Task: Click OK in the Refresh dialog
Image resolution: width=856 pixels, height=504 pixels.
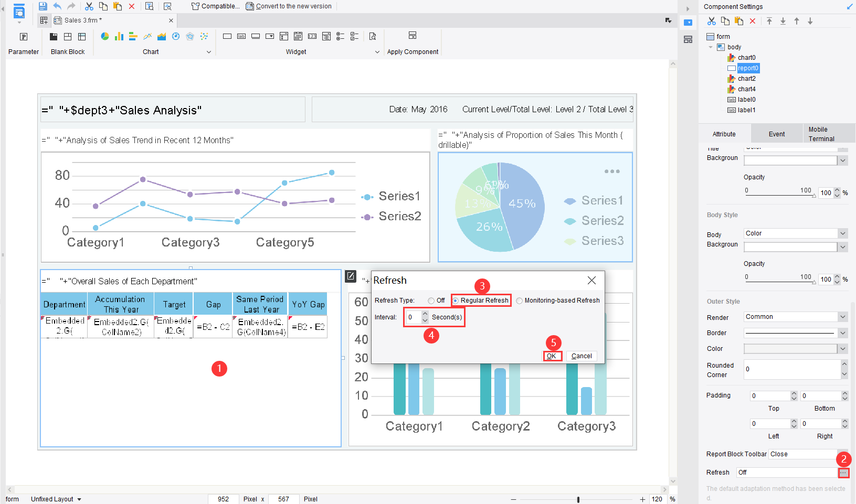Action: (x=552, y=356)
